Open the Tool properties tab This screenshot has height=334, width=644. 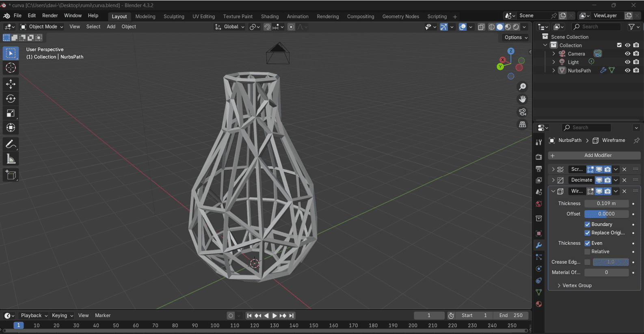539,142
